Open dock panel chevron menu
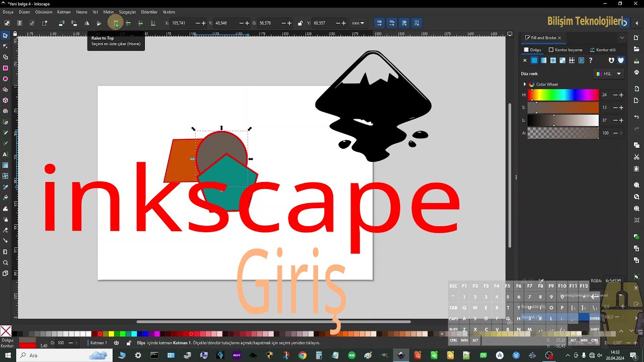 pos(622,38)
